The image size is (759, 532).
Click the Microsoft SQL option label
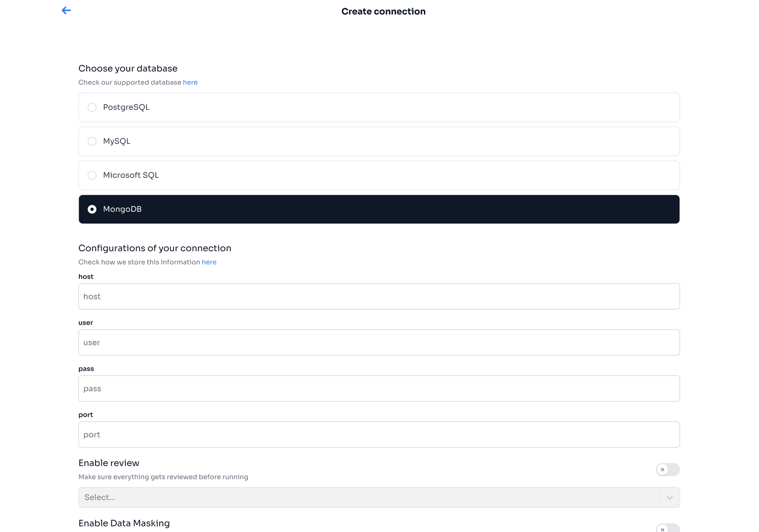[131, 175]
